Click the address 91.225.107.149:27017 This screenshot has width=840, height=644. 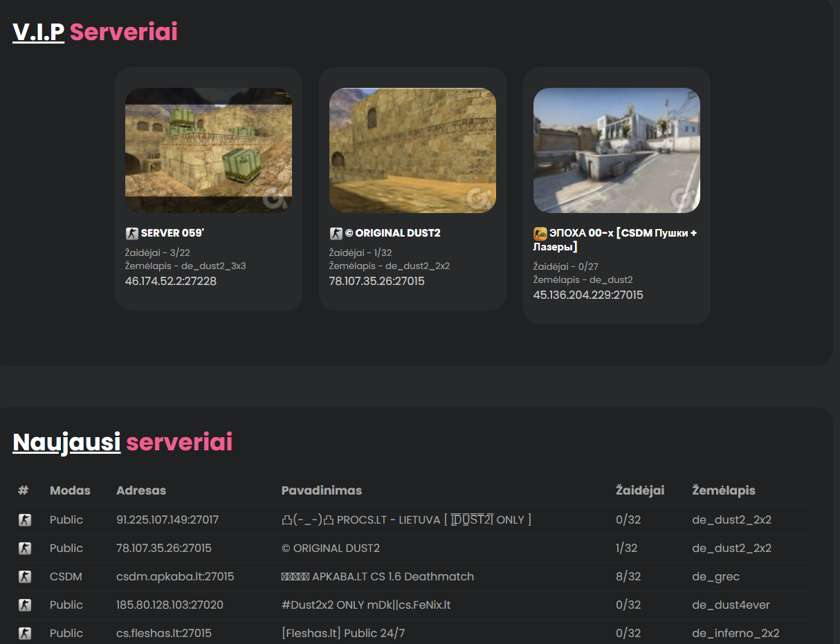tap(167, 520)
